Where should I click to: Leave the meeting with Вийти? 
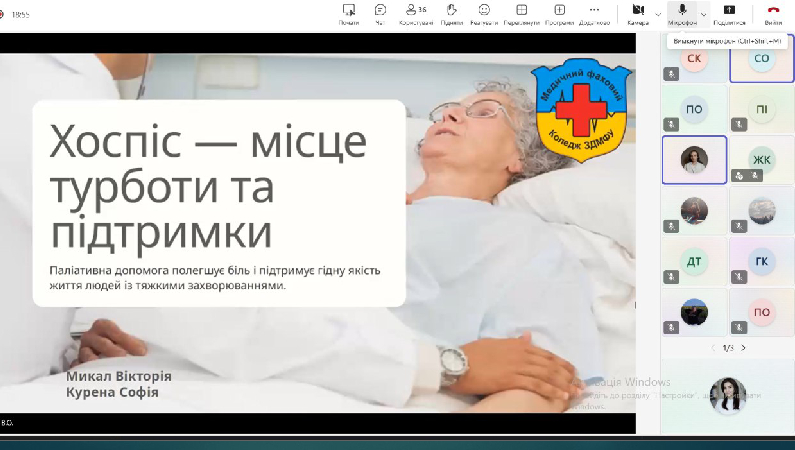tap(773, 14)
